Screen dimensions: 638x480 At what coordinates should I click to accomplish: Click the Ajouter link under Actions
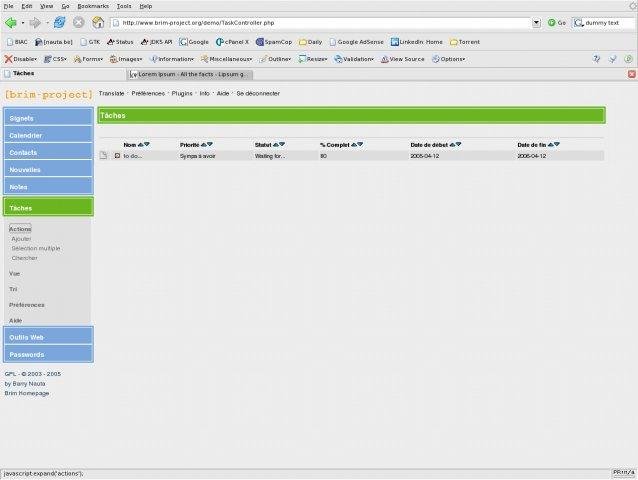click(21, 239)
